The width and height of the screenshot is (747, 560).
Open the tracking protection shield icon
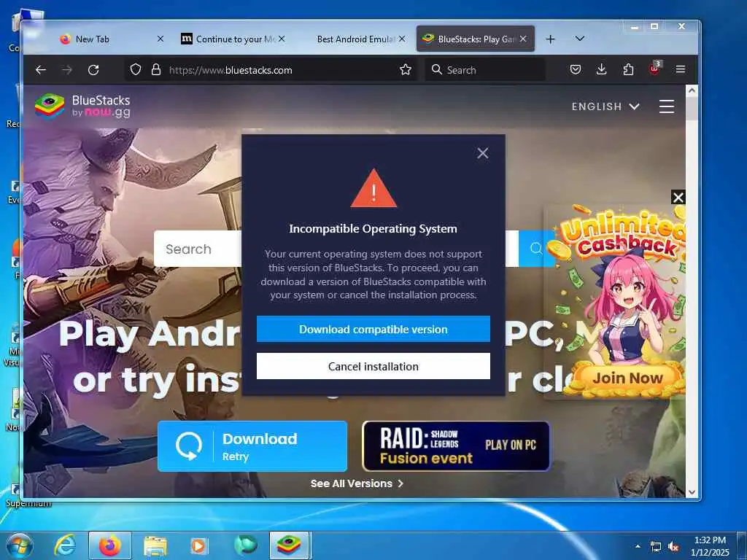(x=136, y=70)
